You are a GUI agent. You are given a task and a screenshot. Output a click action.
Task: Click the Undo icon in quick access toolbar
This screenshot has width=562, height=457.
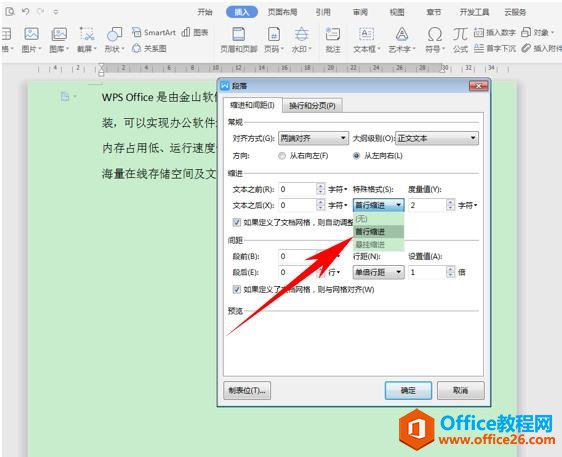pos(25,11)
